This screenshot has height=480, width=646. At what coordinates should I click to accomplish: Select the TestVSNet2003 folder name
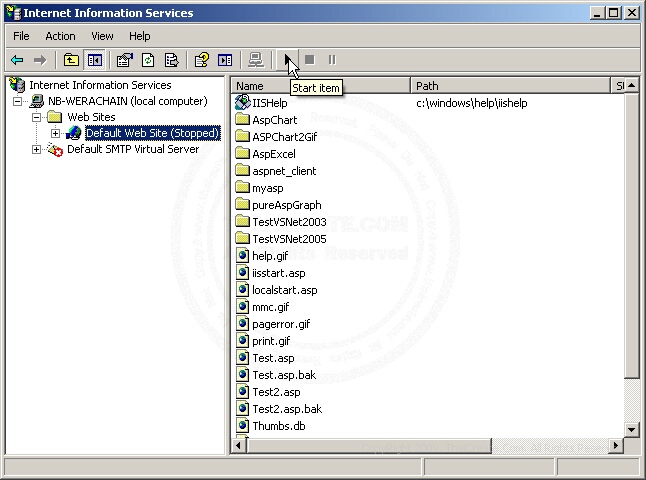[289, 222]
